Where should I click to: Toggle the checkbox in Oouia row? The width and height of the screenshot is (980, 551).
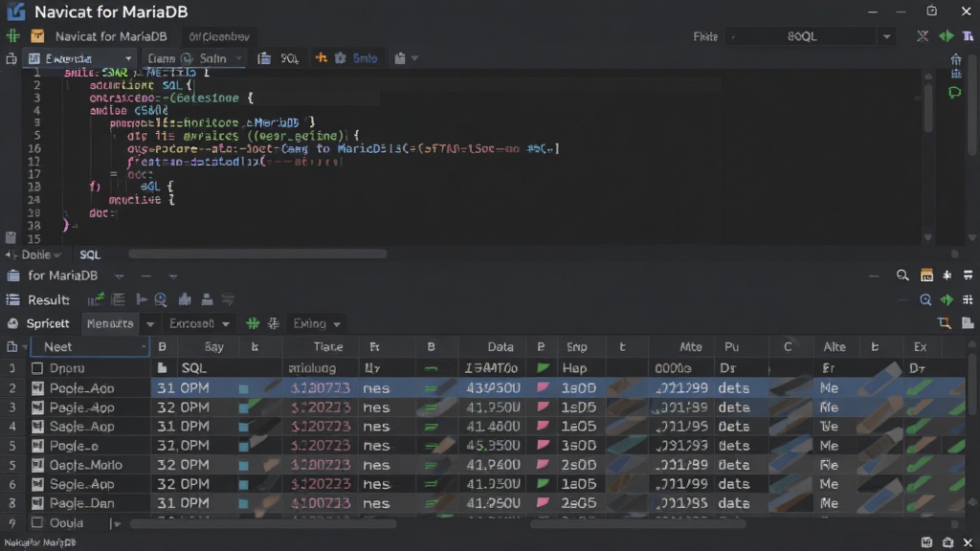pyautogui.click(x=37, y=523)
